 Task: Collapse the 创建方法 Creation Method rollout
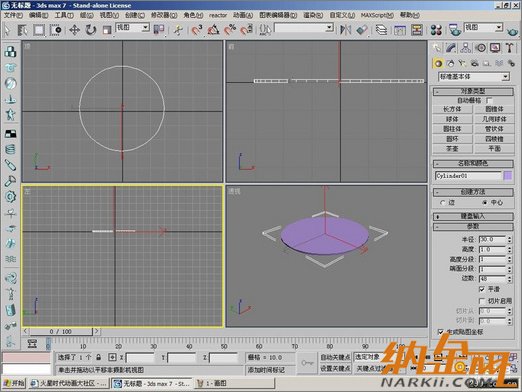pos(473,192)
